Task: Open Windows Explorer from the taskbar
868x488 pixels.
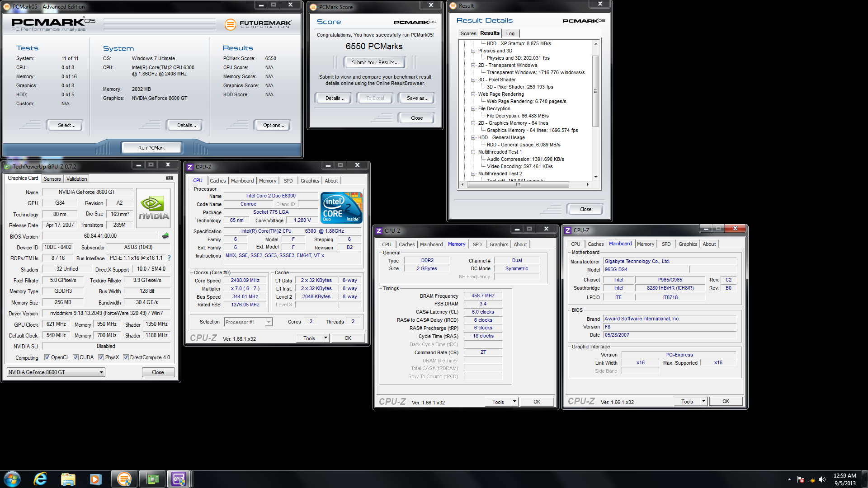Action: coord(68,479)
